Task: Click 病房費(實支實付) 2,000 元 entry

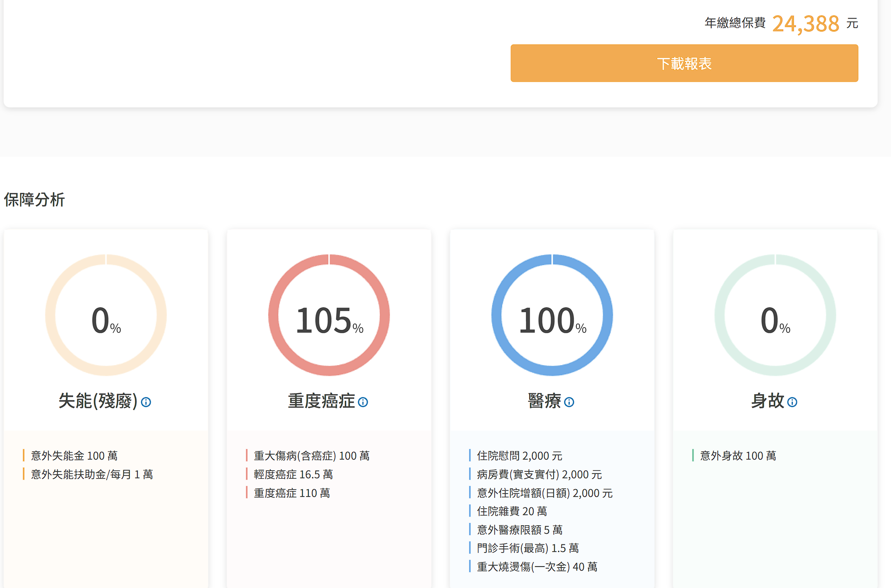Action: 539,474
